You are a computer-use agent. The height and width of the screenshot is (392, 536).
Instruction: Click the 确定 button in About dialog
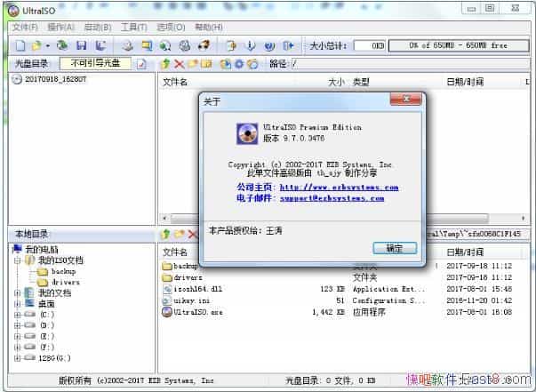(x=395, y=248)
